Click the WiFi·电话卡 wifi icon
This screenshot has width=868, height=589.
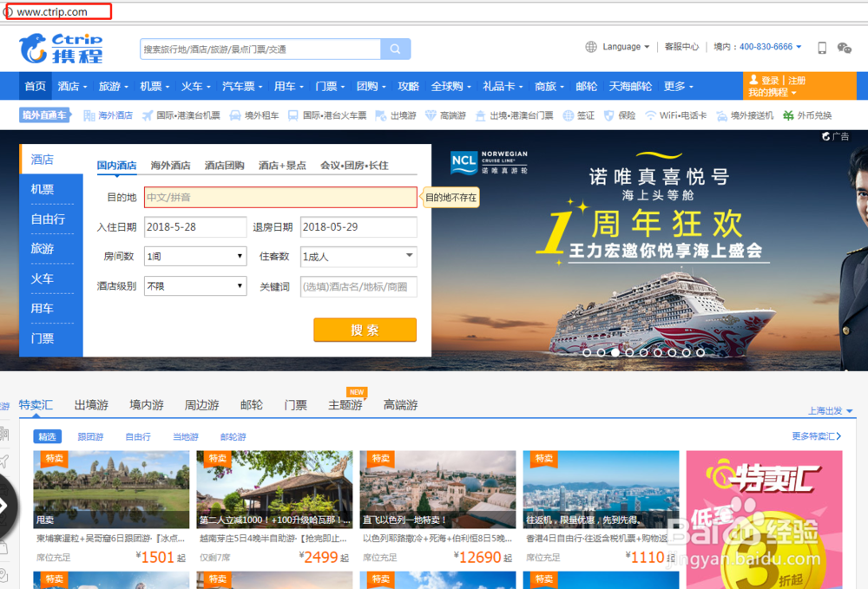[x=650, y=115]
